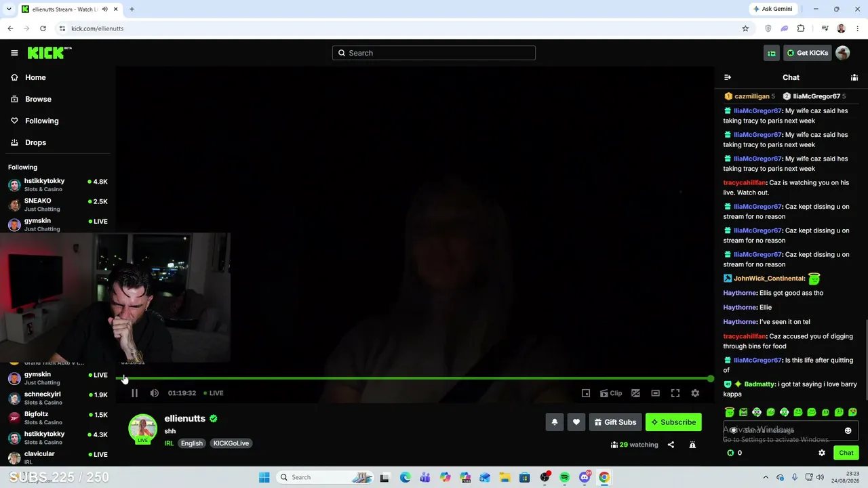This screenshot has width=868, height=488.
Task: Open the KICKs balance icon in chat
Action: pyautogui.click(x=730, y=453)
